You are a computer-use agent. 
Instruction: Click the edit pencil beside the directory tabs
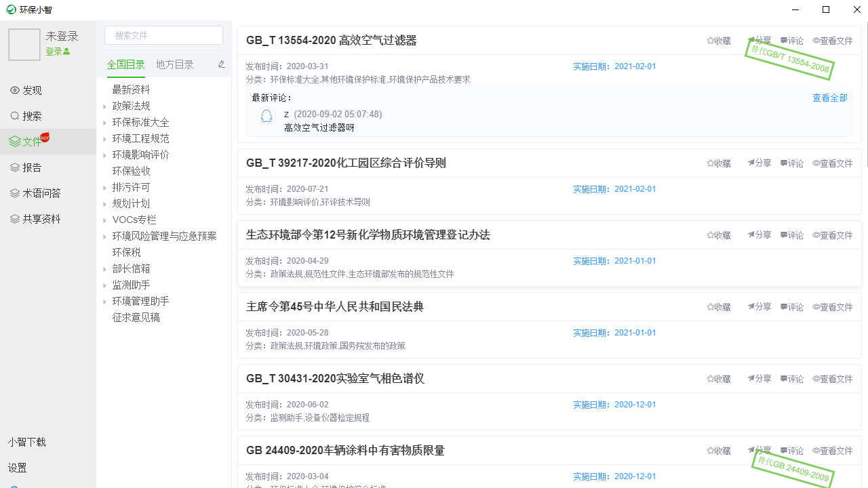221,64
